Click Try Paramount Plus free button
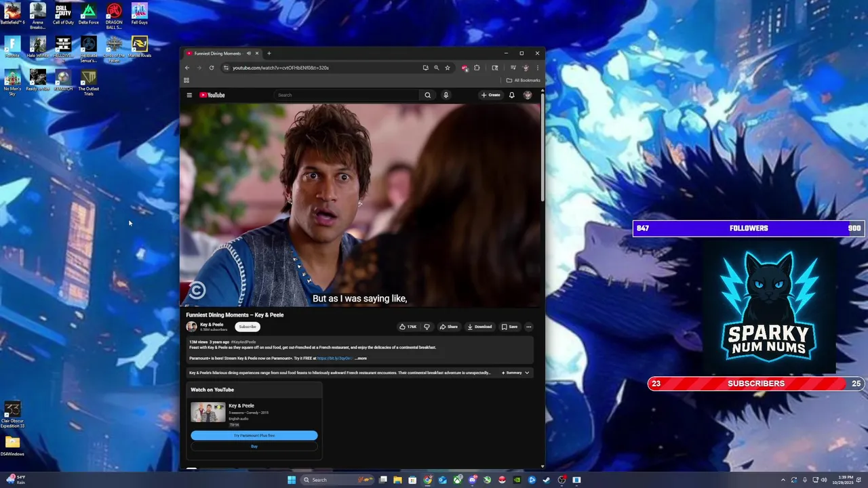The image size is (868, 488). click(x=254, y=435)
